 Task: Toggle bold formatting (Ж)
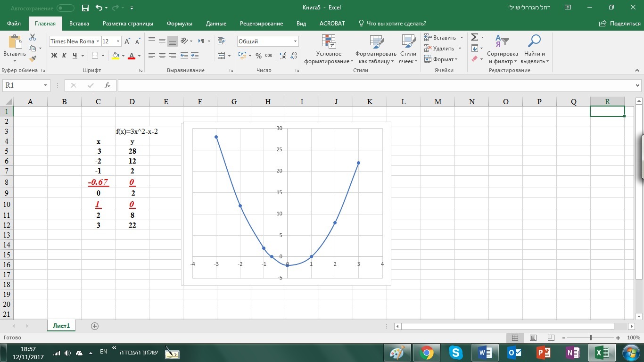(54, 56)
